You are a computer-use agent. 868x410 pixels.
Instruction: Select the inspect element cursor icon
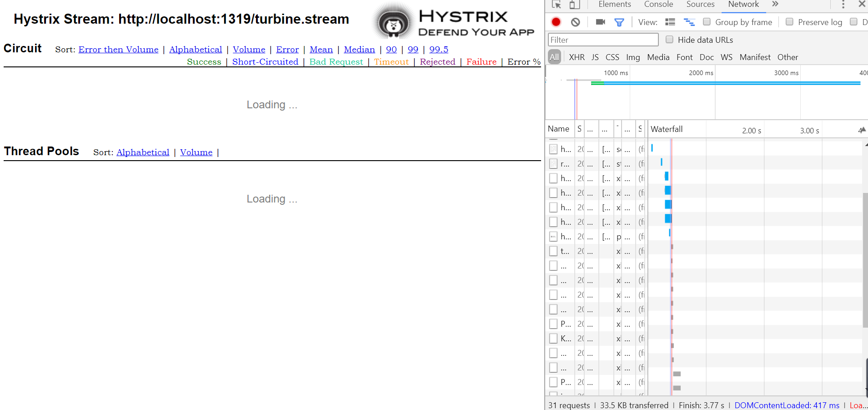tap(556, 5)
